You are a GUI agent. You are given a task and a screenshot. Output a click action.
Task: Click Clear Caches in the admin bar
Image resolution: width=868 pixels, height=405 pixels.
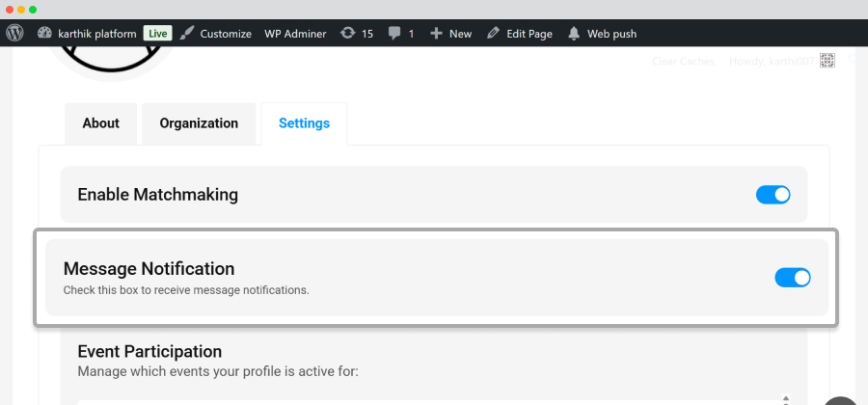pyautogui.click(x=683, y=62)
